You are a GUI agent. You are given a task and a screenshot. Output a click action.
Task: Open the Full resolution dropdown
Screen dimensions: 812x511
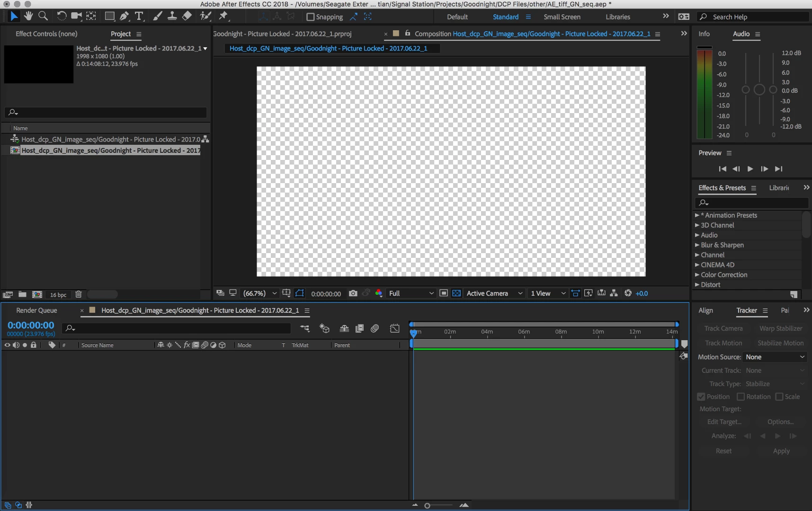[411, 293]
